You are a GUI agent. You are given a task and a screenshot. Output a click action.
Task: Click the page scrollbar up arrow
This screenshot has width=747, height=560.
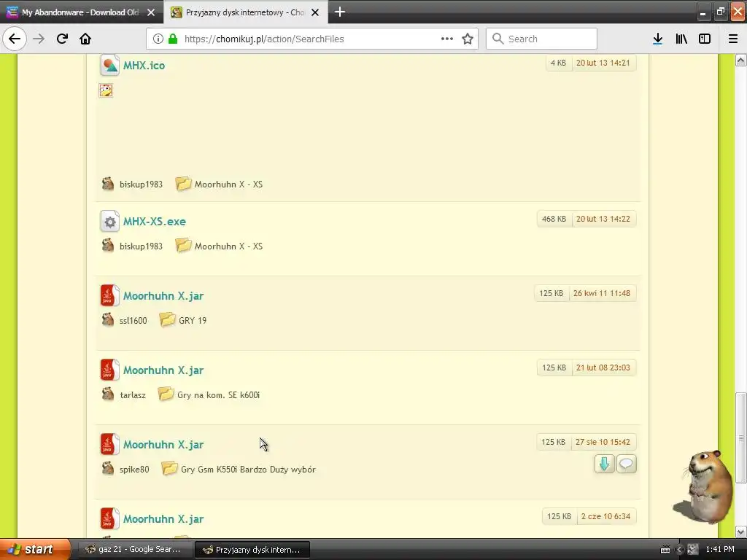click(x=741, y=60)
